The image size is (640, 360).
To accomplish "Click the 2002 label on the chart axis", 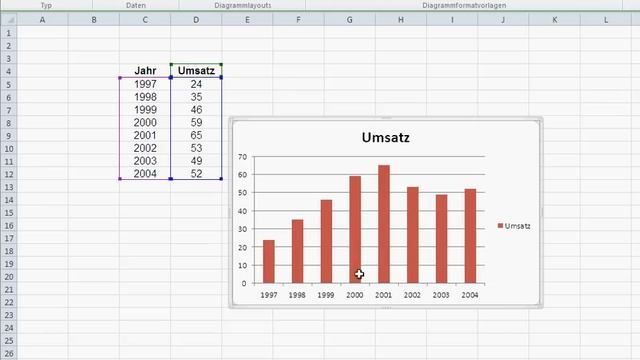I will click(x=412, y=295).
